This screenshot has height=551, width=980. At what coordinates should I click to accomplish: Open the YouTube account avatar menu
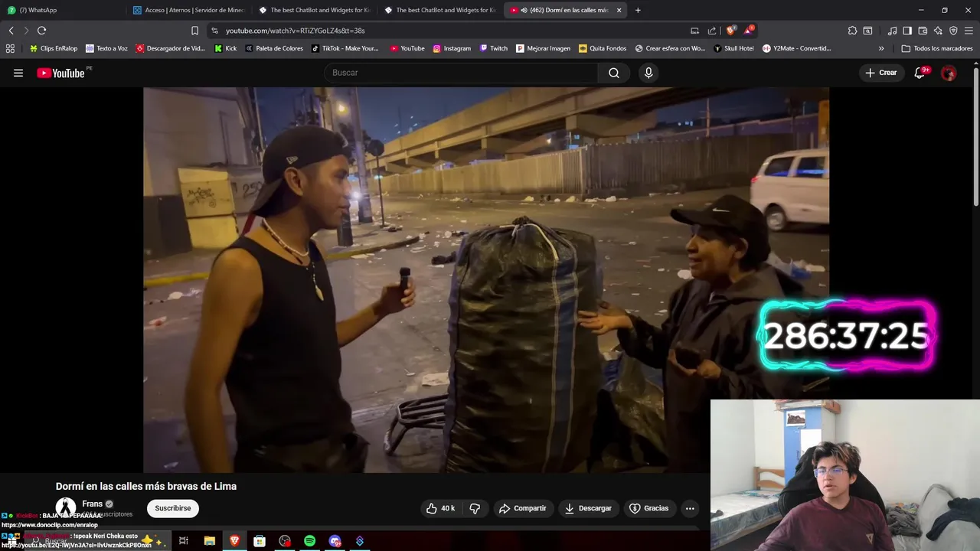(949, 73)
